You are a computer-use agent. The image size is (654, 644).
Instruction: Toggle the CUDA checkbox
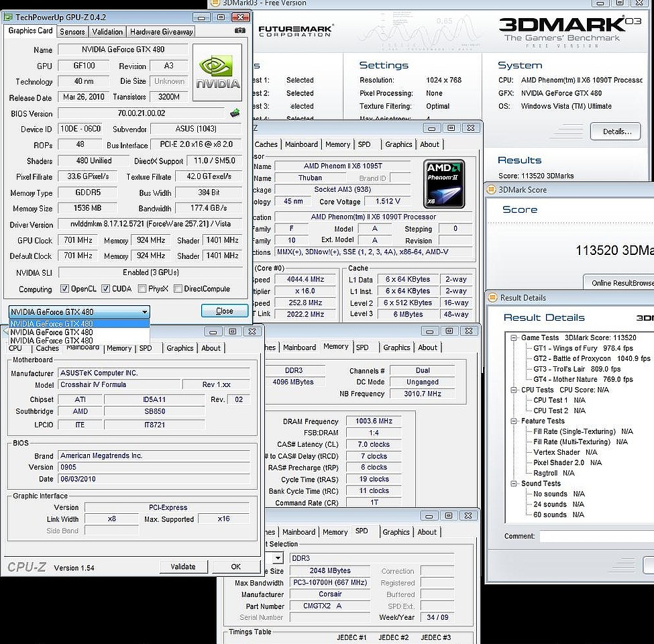105,288
